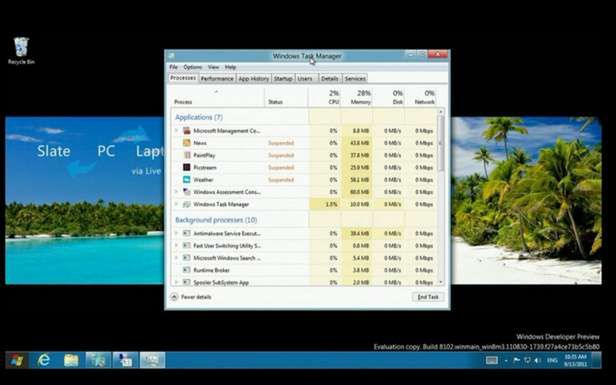Expand the Windows Assessment Console entry
Screen dimensions: 616x385
click(176, 192)
